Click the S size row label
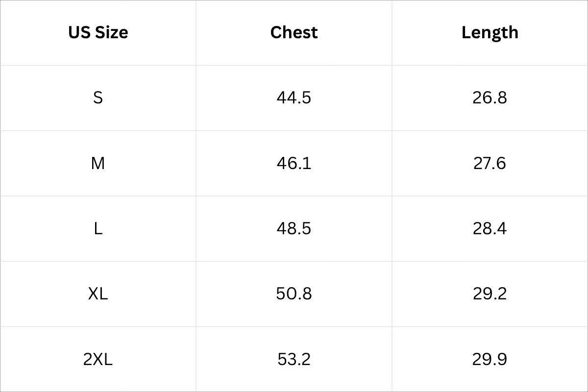 pyautogui.click(x=98, y=98)
